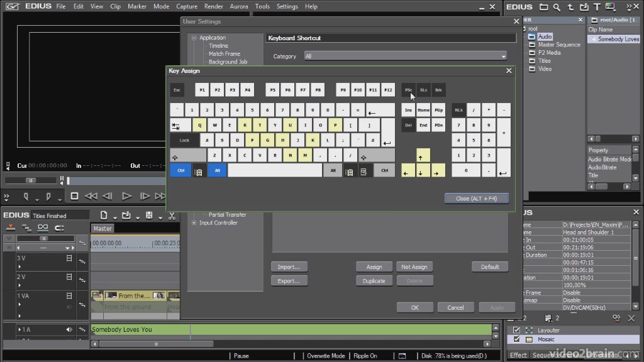The height and width of the screenshot is (362, 644).
Task: Toggle the group/link mode icon in the timeline
Action: point(43,228)
